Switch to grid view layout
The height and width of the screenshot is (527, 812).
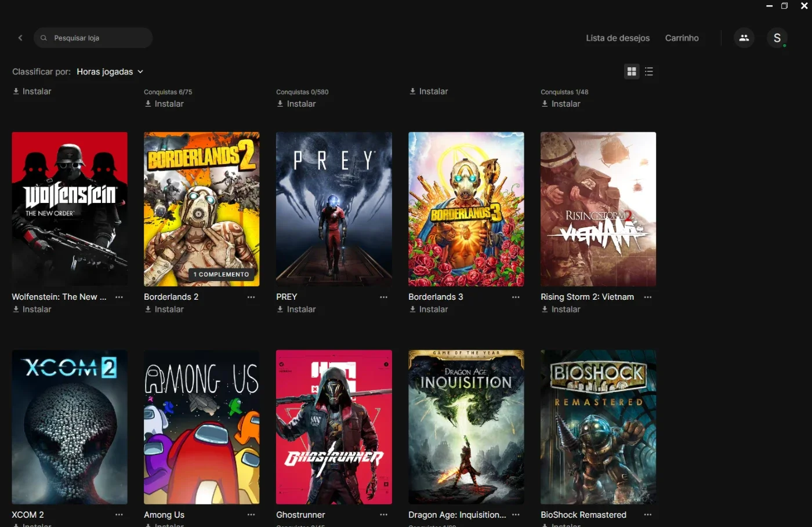pos(632,71)
